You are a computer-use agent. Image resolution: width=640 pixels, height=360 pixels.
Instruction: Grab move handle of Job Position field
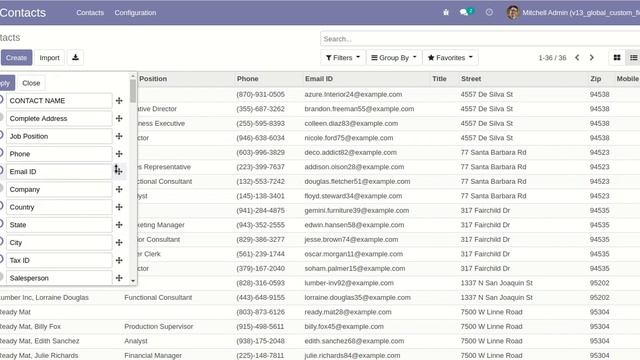point(119,136)
